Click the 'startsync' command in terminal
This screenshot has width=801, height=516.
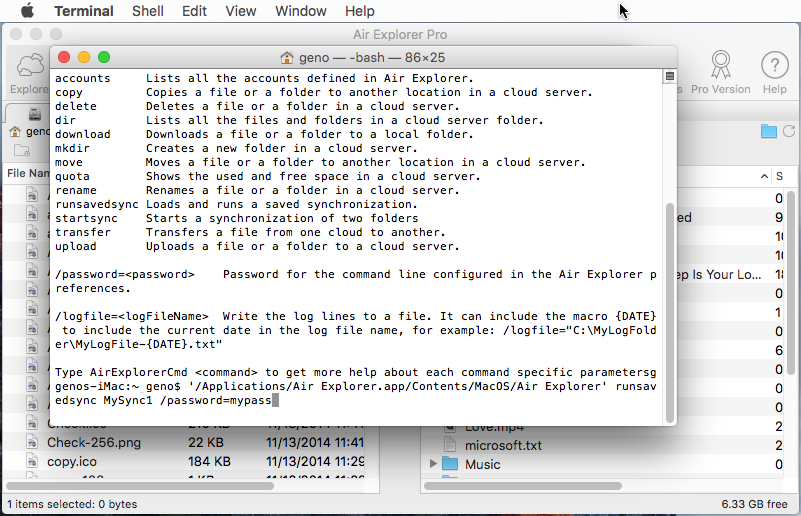(86, 218)
